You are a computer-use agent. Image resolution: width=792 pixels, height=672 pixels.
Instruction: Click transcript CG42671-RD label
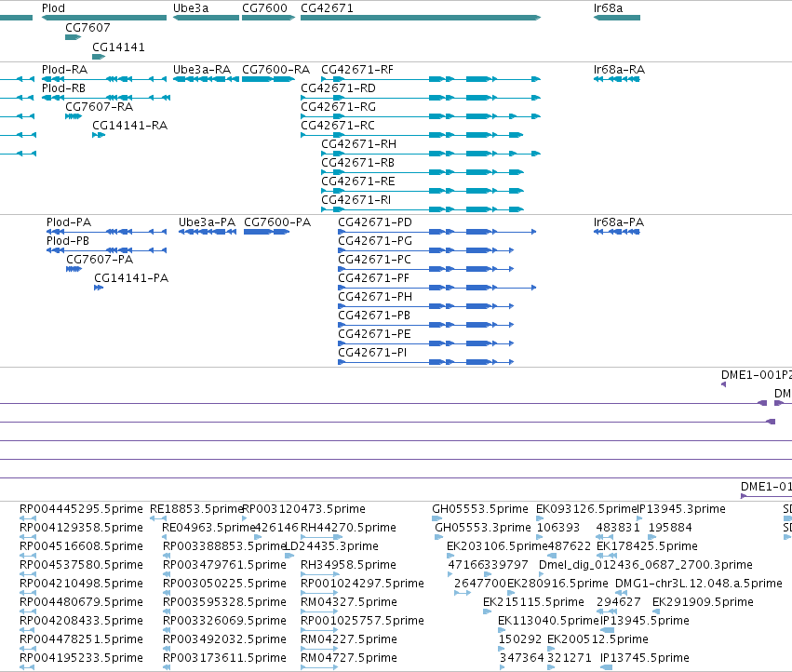338,88
